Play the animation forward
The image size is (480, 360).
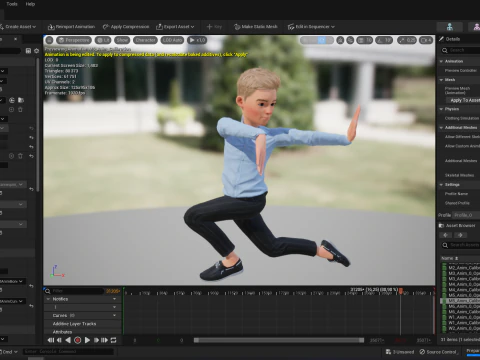click(87, 340)
